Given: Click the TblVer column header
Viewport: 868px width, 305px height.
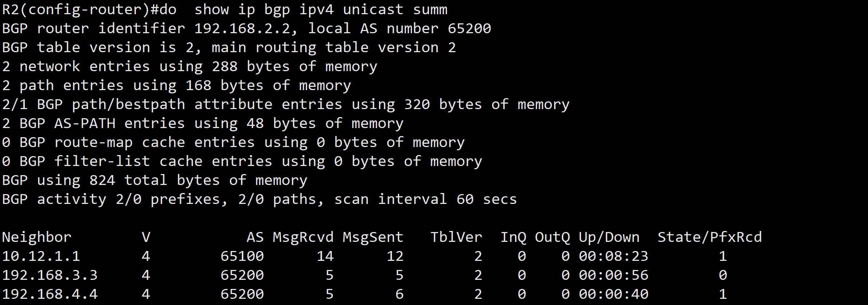Looking at the screenshot, I should click(456, 237).
